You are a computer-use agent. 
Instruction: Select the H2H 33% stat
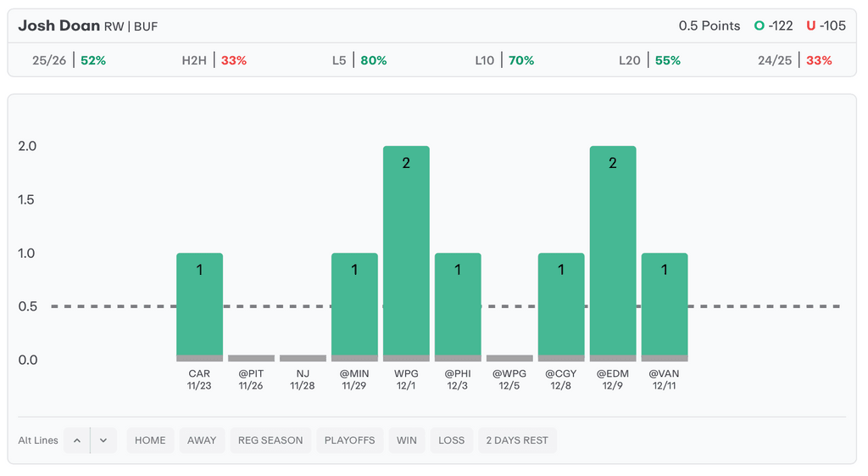pos(214,60)
